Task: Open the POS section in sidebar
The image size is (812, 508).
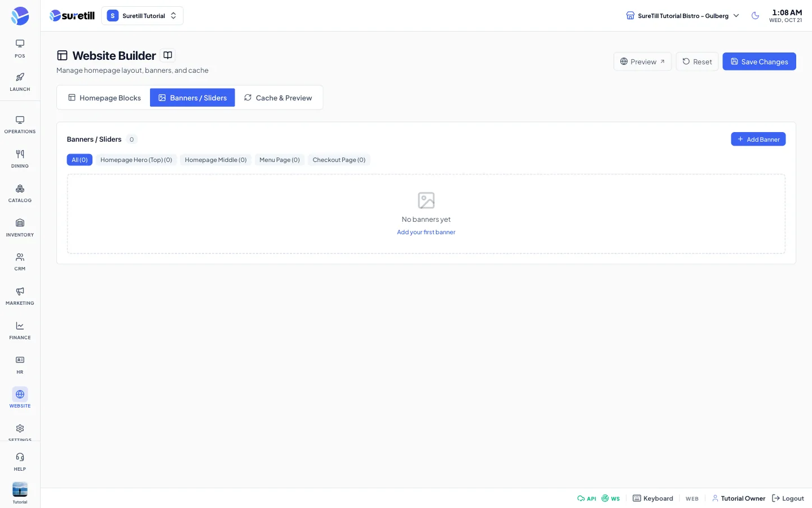Action: 20,49
